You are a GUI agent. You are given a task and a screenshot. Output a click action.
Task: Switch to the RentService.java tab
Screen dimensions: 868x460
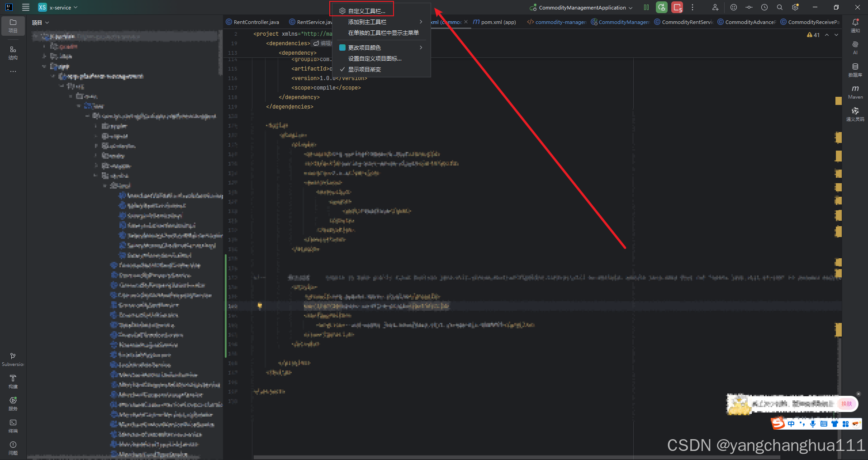tap(310, 22)
